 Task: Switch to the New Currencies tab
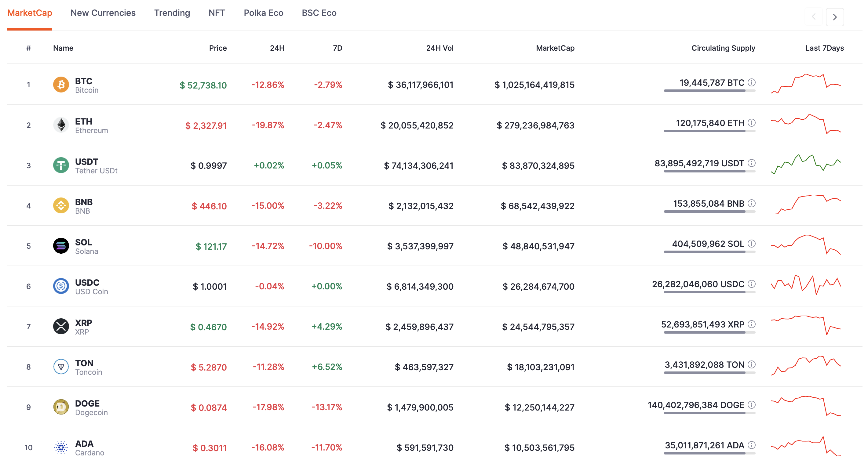103,13
